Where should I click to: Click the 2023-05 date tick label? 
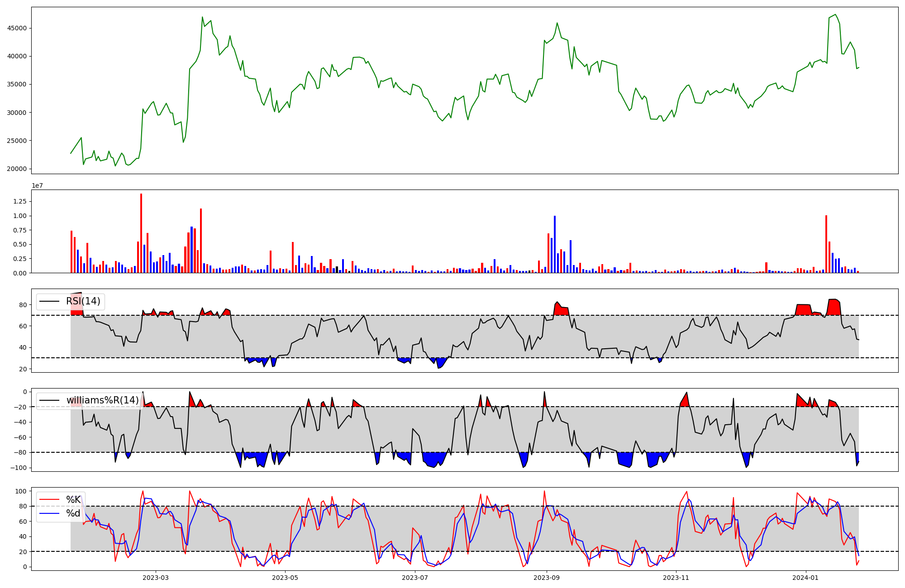(285, 578)
